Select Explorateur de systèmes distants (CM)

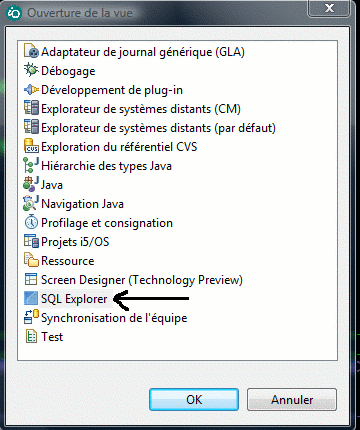(141, 109)
